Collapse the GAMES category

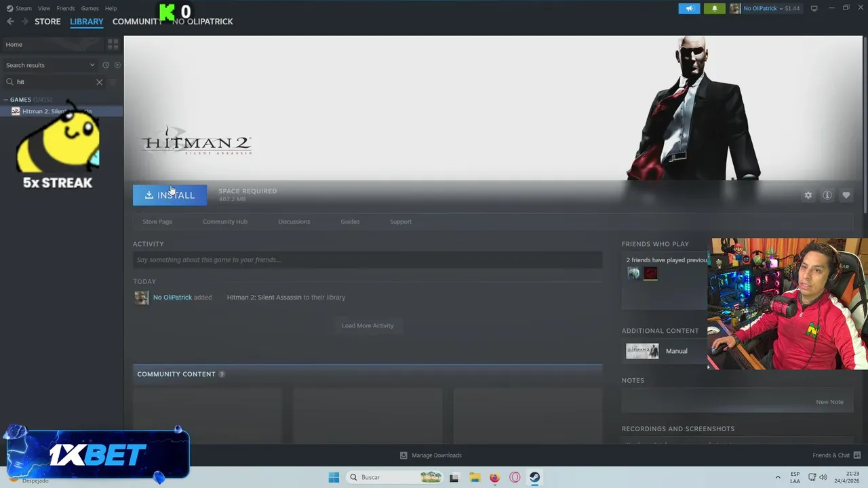pos(5,100)
